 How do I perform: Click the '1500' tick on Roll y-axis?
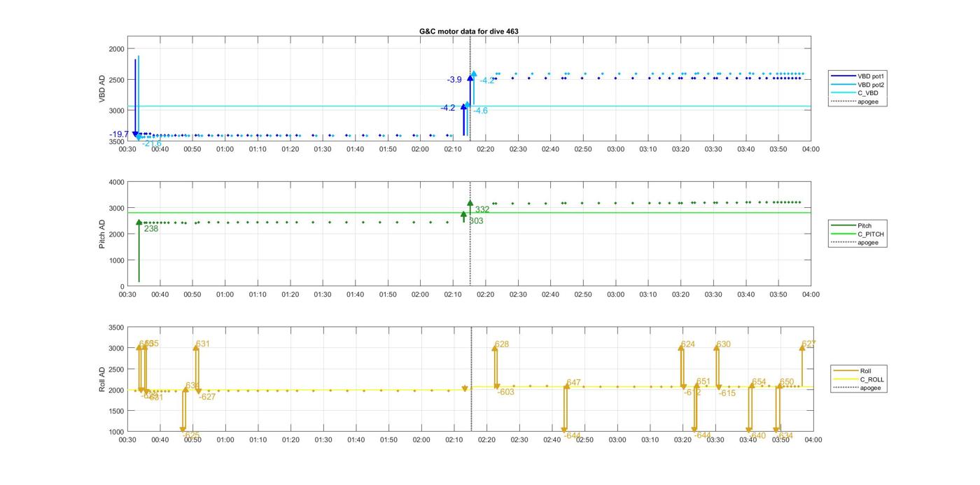(x=116, y=412)
